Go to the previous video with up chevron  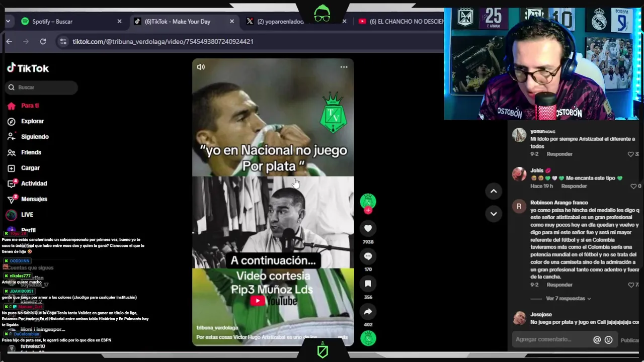click(x=494, y=191)
